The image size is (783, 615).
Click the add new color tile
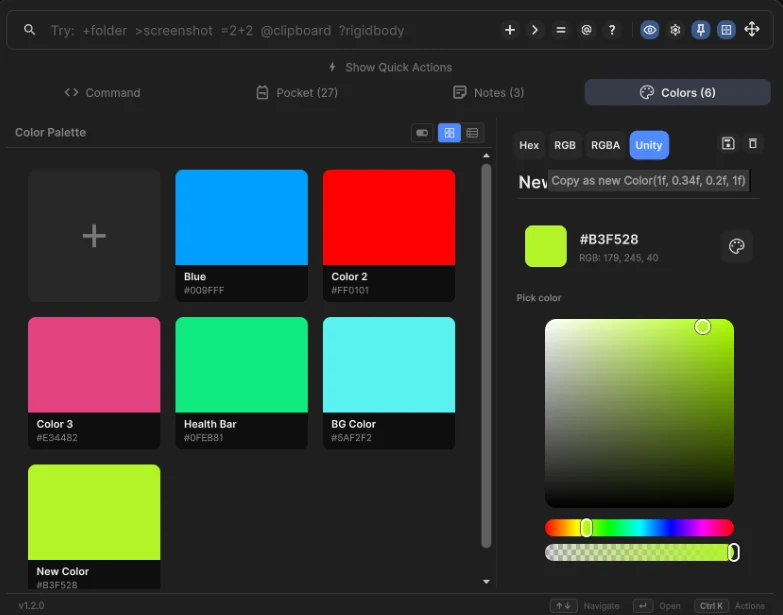click(94, 236)
